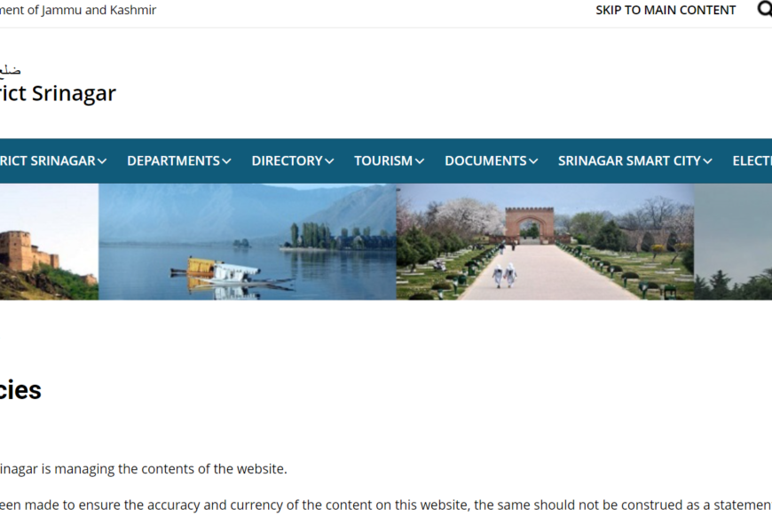Screen dimensions: 772x532
Task: Click the chevron beside Srinagar Smart City
Action: (707, 161)
